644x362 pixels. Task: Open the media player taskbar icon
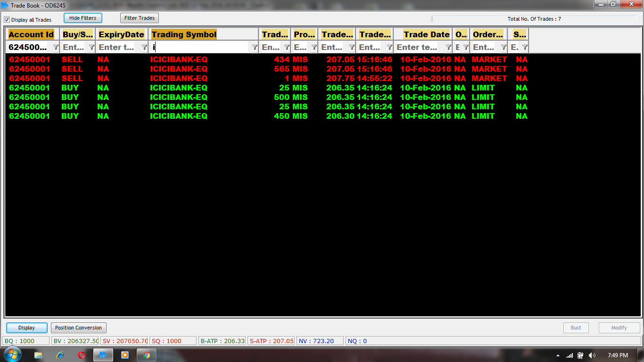pos(125,355)
